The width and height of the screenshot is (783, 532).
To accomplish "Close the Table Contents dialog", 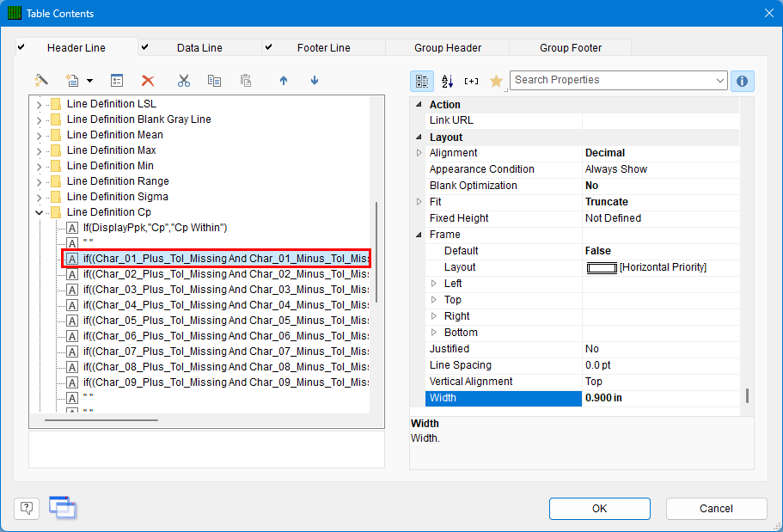I will (769, 13).
